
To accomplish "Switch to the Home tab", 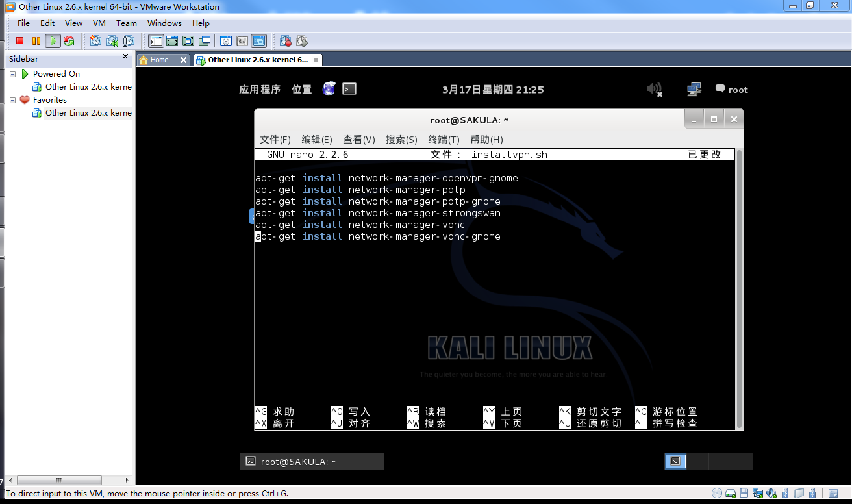I will point(159,60).
